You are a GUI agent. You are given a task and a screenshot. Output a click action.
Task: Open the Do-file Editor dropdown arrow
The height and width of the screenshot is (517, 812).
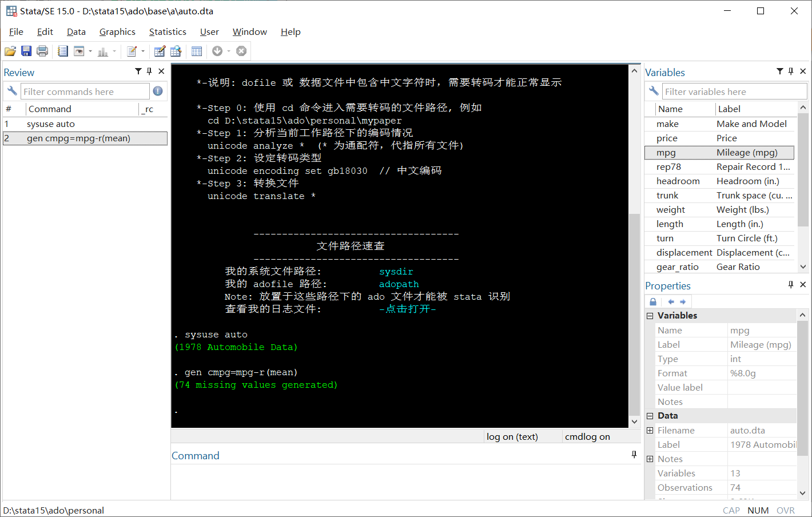[143, 51]
